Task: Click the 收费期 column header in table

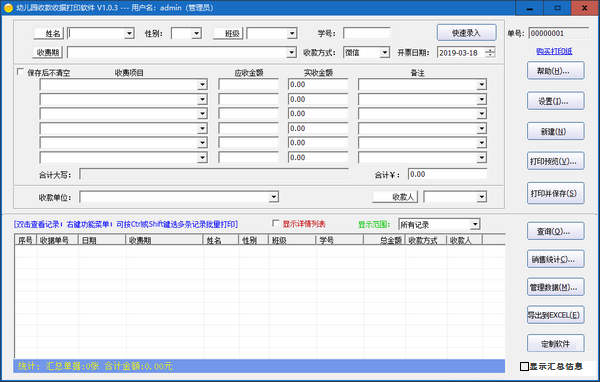Action: click(164, 240)
